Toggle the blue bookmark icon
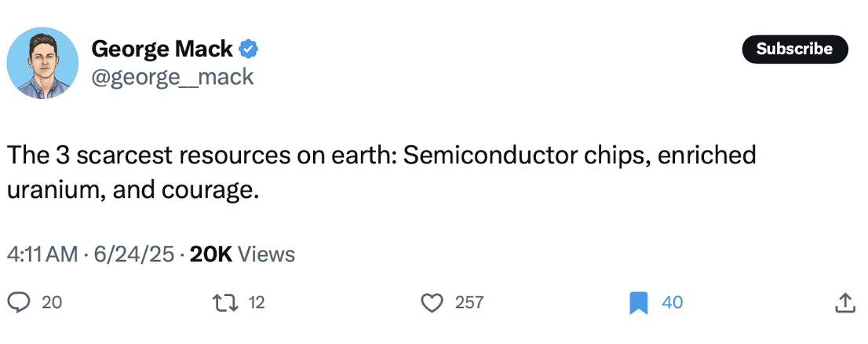This screenshot has width=868, height=344. [639, 302]
